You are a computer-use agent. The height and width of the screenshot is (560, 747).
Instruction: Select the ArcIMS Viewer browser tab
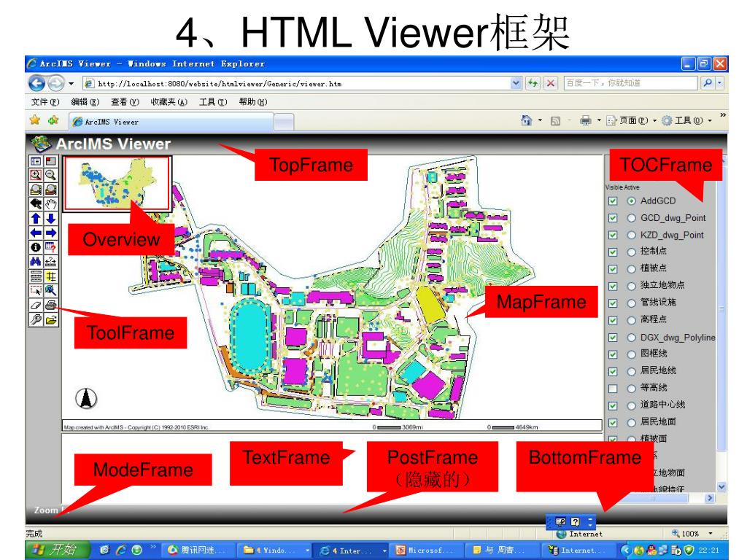click(171, 122)
